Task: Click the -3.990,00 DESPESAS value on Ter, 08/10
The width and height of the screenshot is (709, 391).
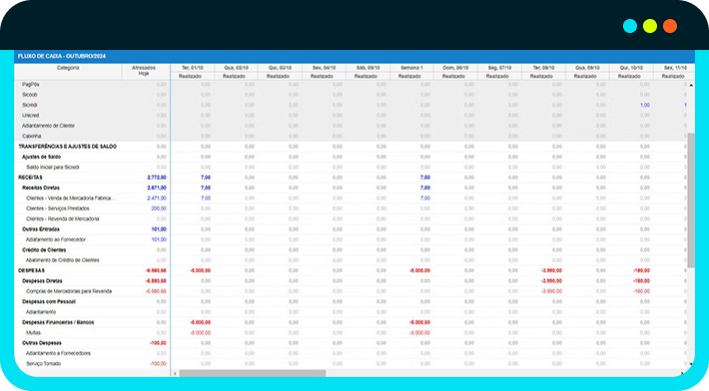Action: click(552, 271)
